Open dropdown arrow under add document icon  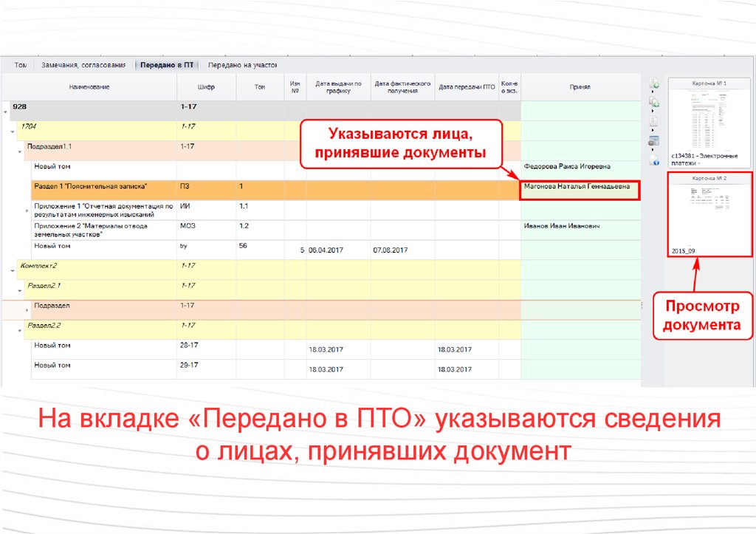tap(653, 92)
